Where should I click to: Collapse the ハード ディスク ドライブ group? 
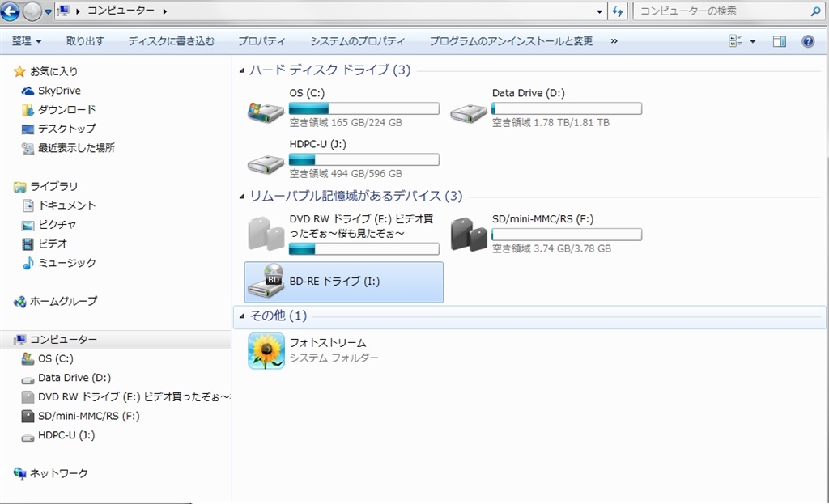click(241, 70)
